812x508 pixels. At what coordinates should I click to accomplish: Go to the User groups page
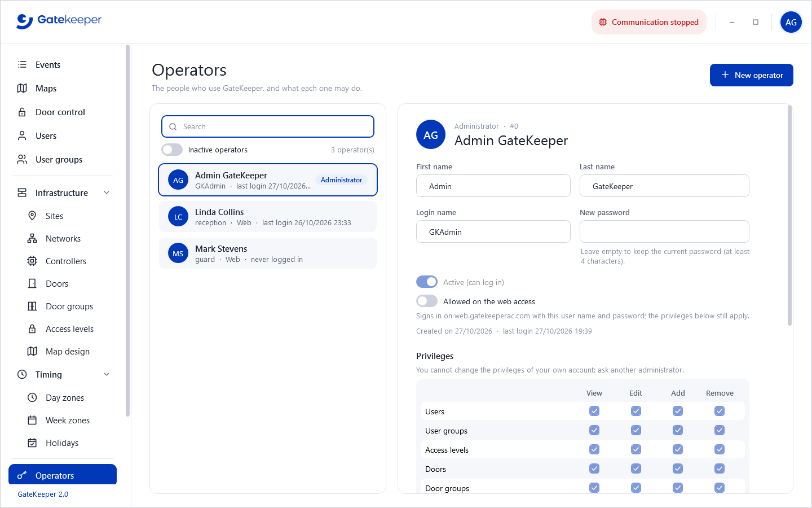pyautogui.click(x=63, y=159)
